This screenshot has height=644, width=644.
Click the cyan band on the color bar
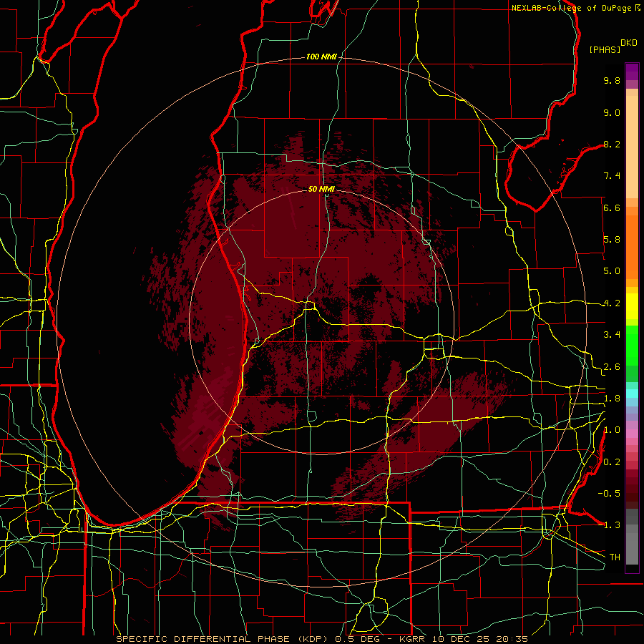click(x=632, y=394)
